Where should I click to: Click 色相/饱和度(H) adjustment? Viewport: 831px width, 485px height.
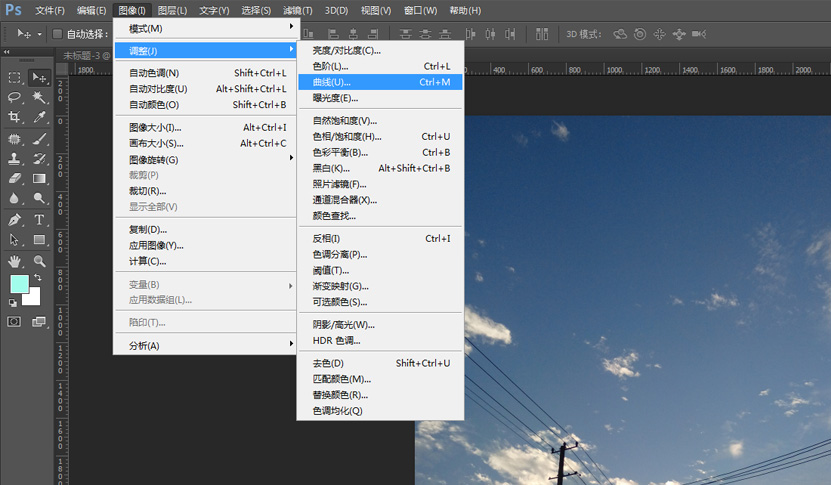point(347,137)
